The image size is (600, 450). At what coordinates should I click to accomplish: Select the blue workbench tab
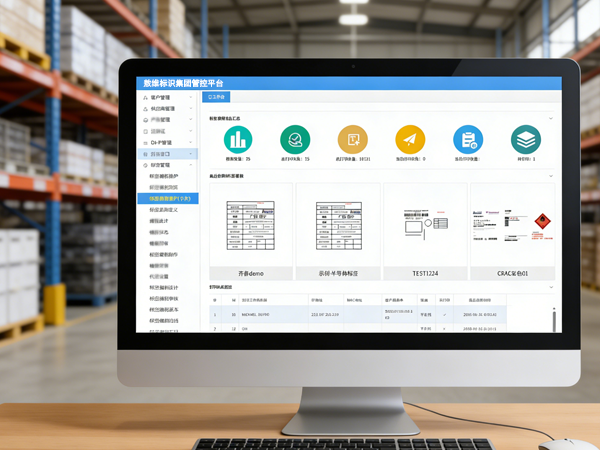pyautogui.click(x=216, y=97)
